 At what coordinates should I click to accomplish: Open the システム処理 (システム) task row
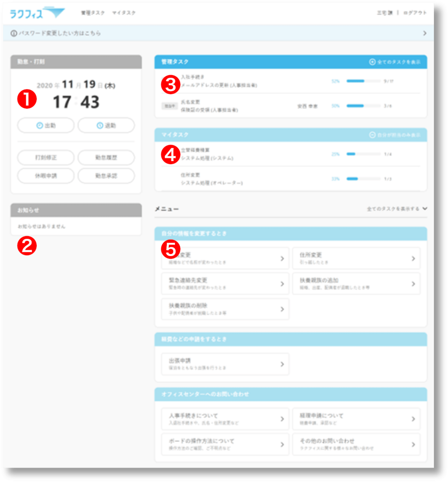click(291, 154)
